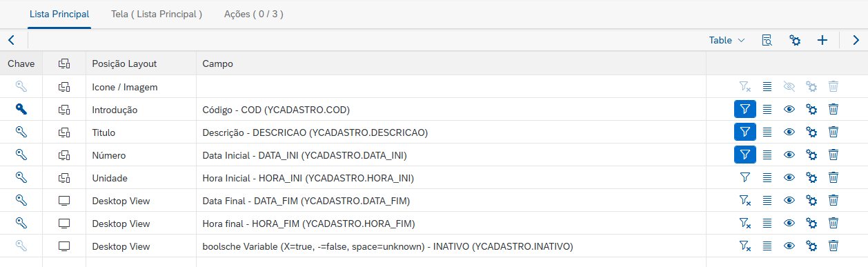
Task: Toggle visibility of Hora final field
Action: 789,223
